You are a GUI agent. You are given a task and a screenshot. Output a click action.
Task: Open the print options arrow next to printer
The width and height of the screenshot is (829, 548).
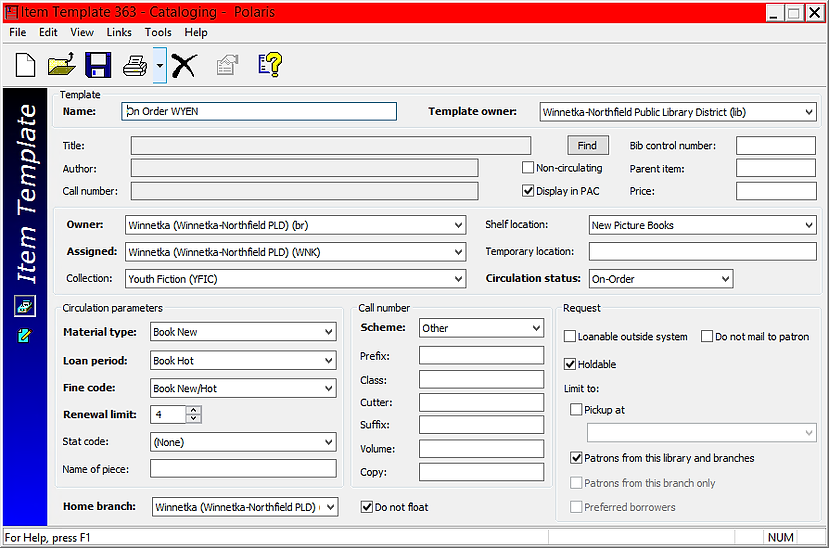(160, 66)
